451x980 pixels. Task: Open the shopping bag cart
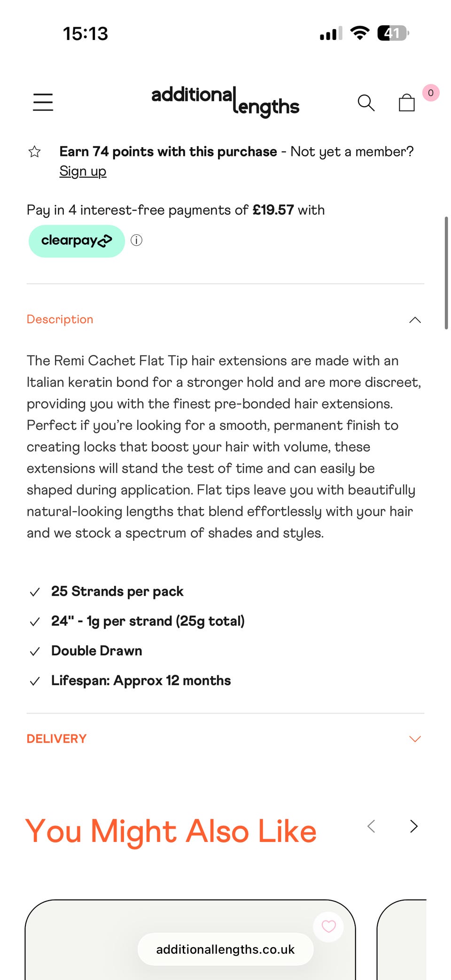[x=406, y=102]
